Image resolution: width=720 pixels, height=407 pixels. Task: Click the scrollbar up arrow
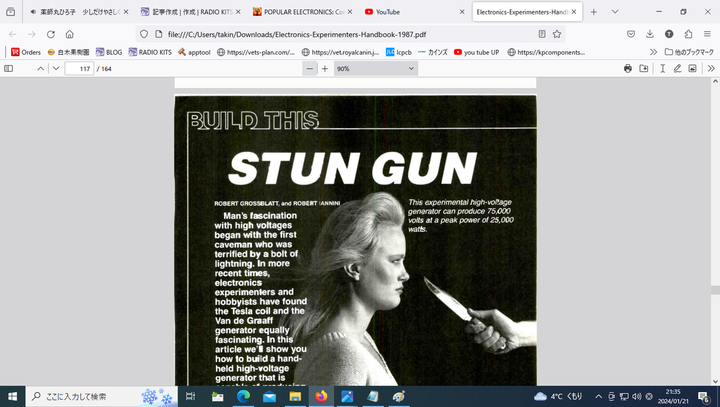pyautogui.click(x=715, y=81)
